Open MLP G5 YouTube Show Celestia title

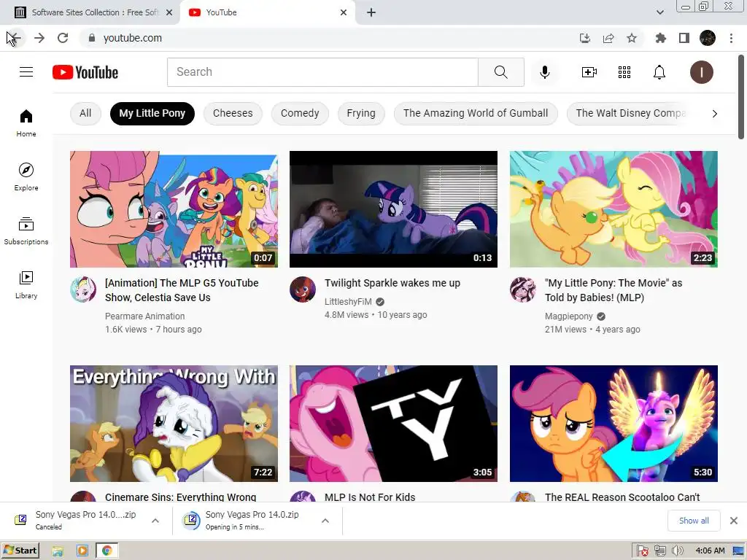pyautogui.click(x=182, y=290)
